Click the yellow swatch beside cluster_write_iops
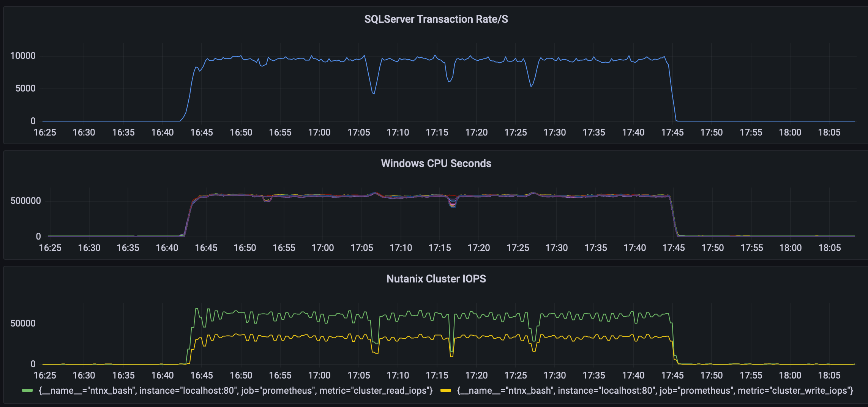 click(445, 390)
